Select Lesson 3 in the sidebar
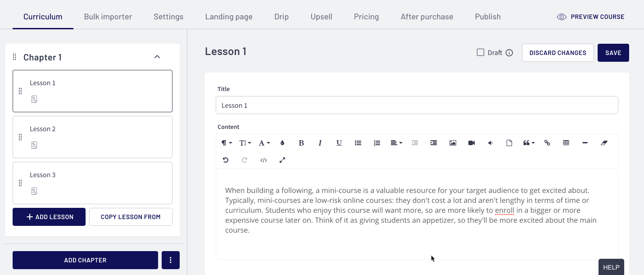 92,183
